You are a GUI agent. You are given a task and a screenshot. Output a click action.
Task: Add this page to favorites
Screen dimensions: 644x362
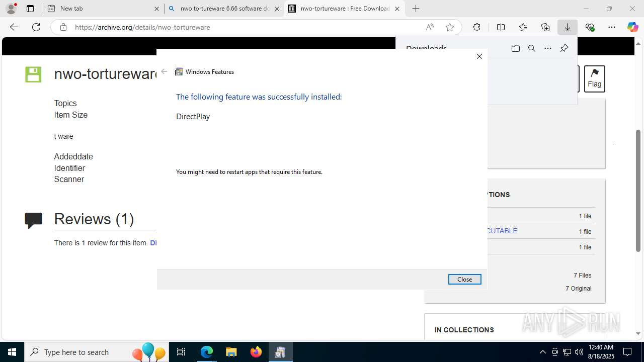click(x=450, y=27)
